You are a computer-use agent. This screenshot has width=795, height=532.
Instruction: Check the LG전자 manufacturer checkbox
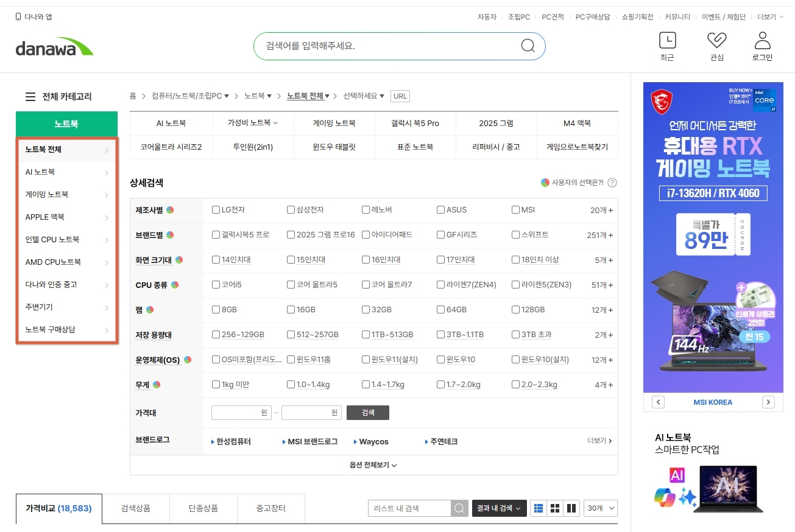tap(214, 209)
